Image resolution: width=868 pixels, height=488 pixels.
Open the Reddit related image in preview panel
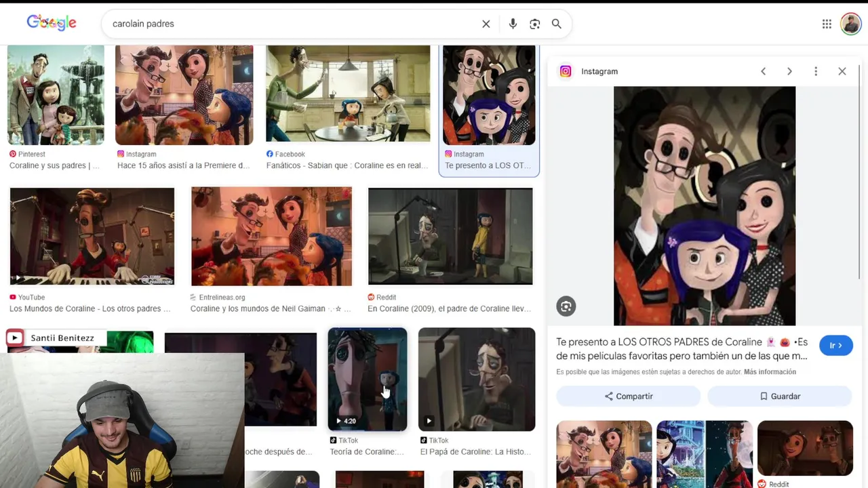[805, 448]
